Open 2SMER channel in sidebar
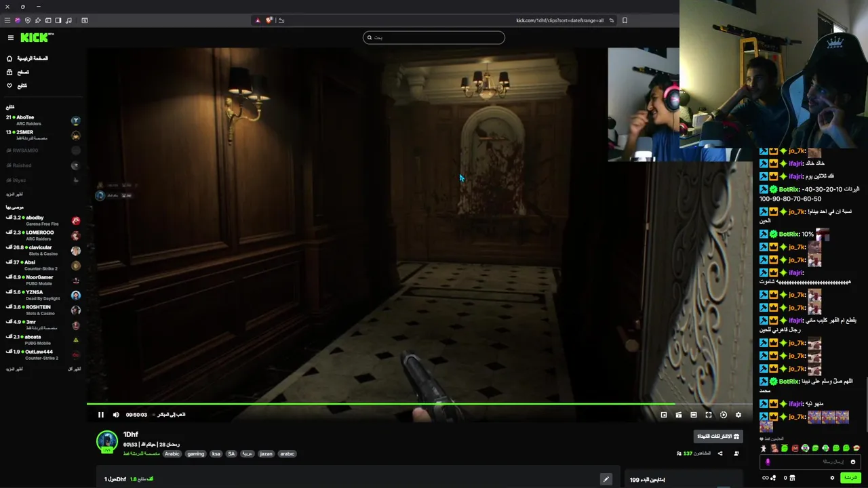868x488 pixels. click(42, 135)
